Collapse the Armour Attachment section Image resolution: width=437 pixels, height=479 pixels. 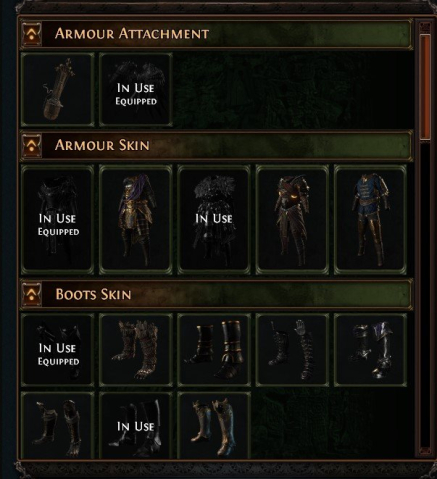(32, 33)
